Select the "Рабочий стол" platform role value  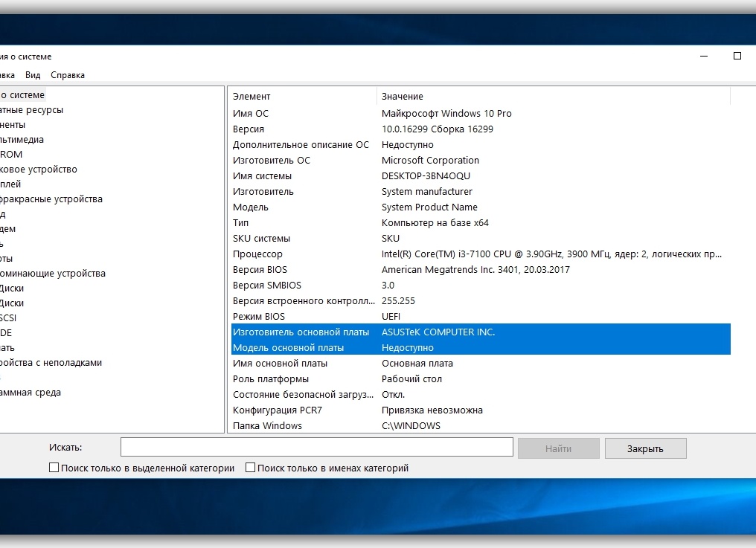(411, 378)
